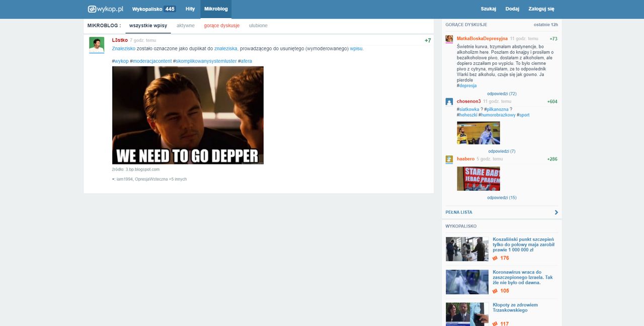Click the ostatnie 12h filter
The width and height of the screenshot is (644, 326).
(546, 25)
